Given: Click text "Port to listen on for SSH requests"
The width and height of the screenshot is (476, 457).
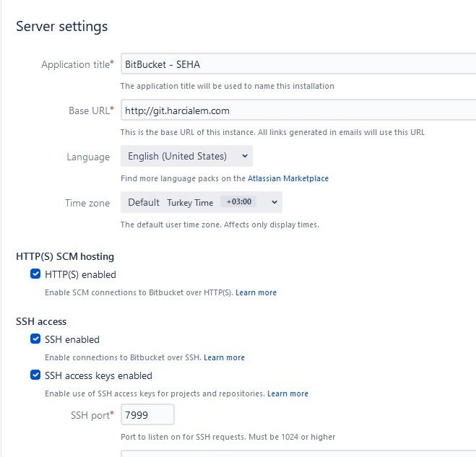Looking at the screenshot, I should [x=183, y=437].
